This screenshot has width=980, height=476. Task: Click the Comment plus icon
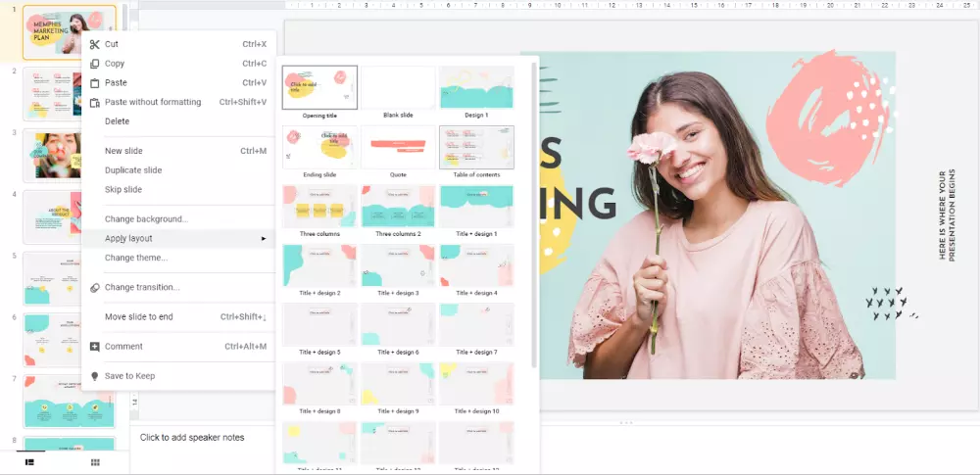coord(94,347)
